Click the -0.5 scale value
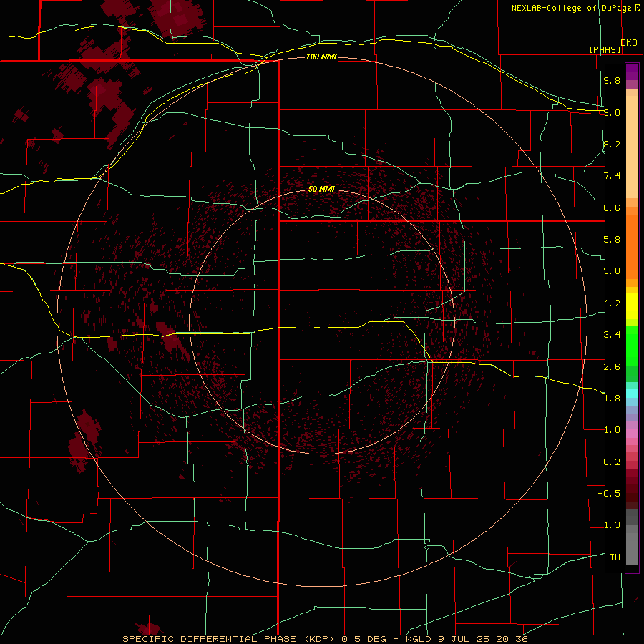 coord(609,494)
